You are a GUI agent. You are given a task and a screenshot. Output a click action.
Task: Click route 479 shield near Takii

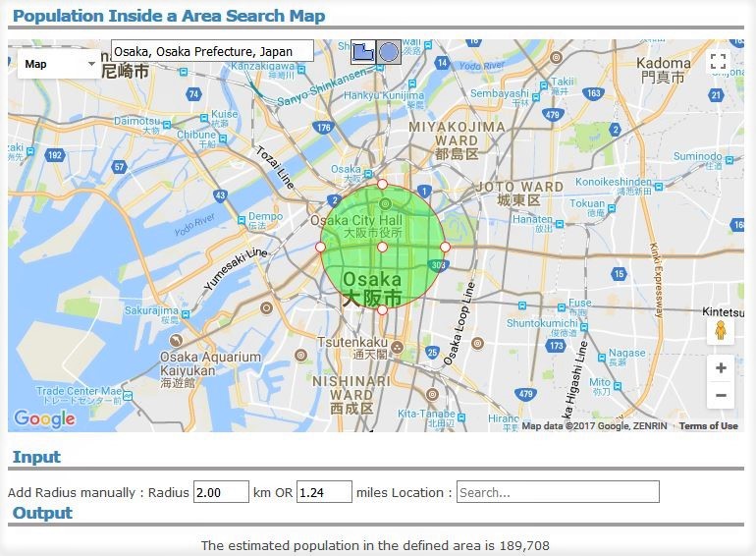(552, 114)
